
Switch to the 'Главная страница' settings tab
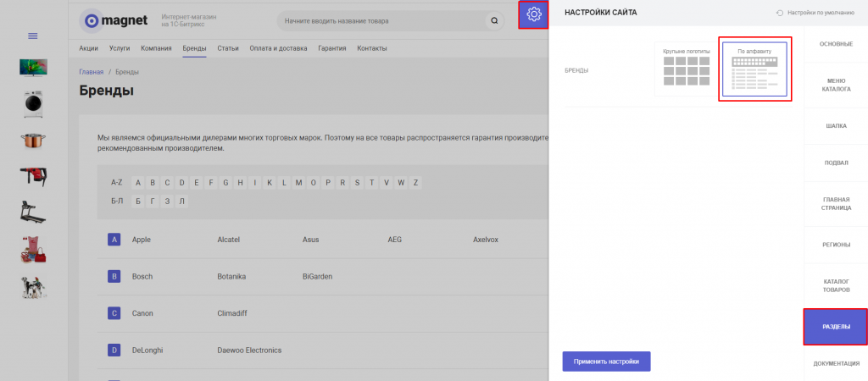[x=836, y=204]
